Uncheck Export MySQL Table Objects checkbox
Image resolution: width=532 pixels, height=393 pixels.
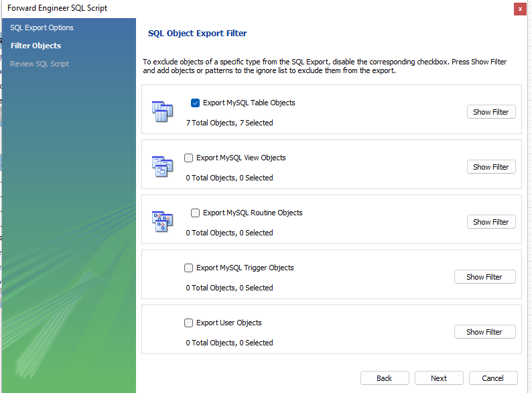pos(195,103)
